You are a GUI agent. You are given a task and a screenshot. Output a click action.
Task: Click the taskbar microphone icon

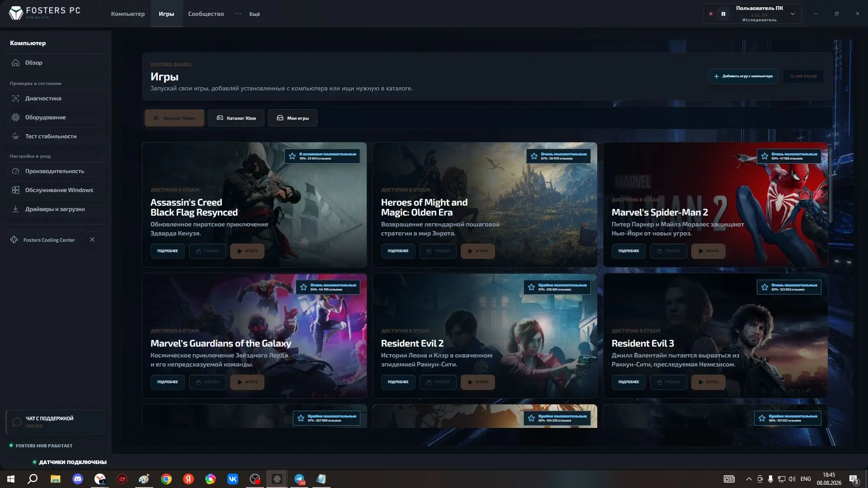coord(770,479)
